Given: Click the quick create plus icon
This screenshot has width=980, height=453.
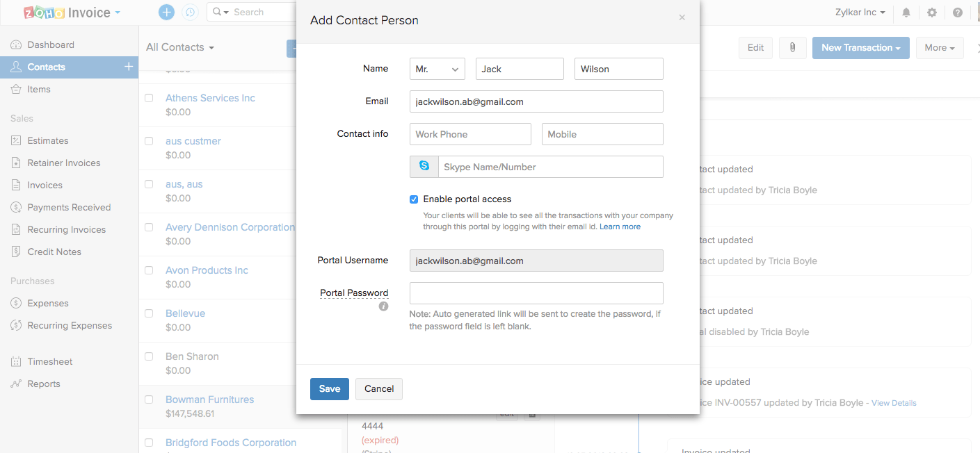Looking at the screenshot, I should [x=166, y=12].
